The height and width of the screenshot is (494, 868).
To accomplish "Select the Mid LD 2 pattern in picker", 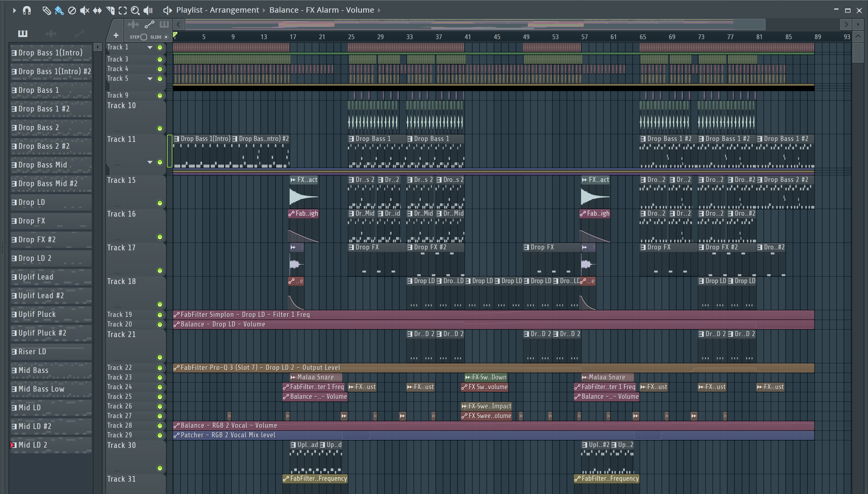I will (51, 445).
